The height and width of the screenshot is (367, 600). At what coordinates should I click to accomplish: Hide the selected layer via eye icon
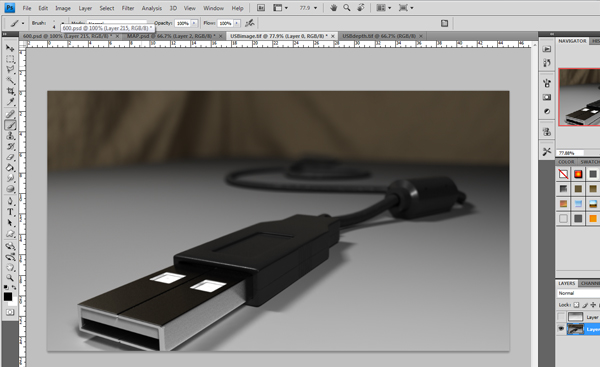point(561,329)
